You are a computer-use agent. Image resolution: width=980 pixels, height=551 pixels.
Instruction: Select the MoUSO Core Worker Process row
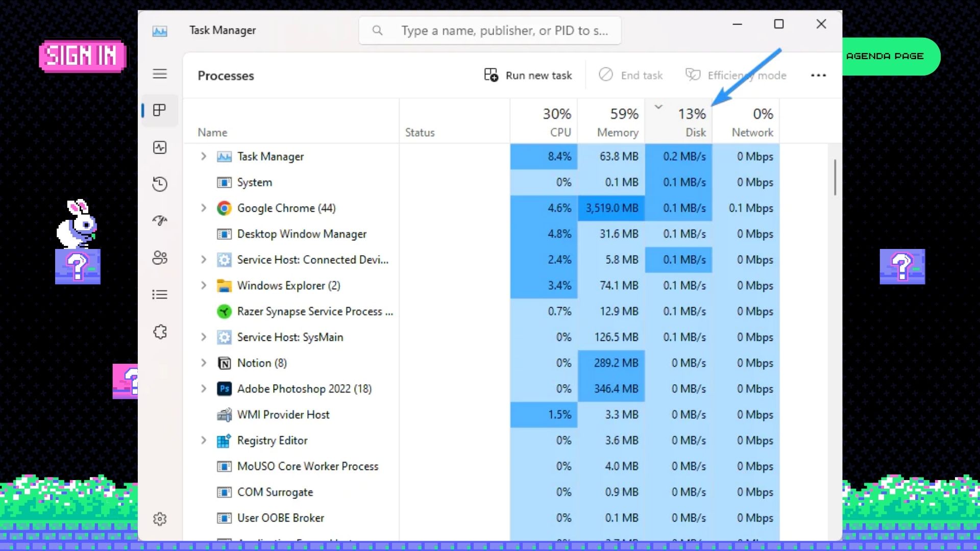click(x=481, y=466)
